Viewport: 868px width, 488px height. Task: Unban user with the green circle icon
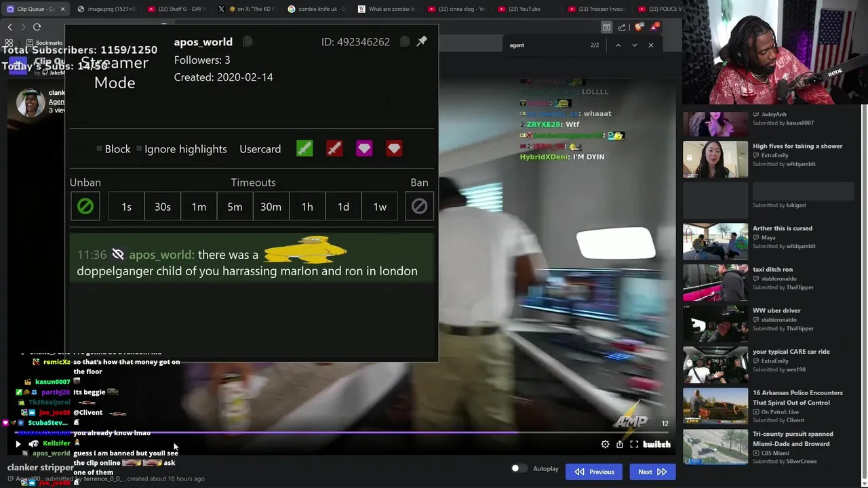point(85,207)
